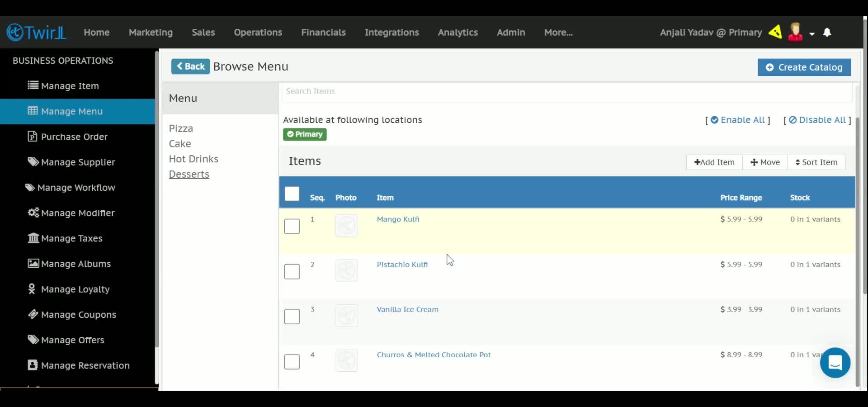The width and height of the screenshot is (868, 407).
Task: Open the Admin menu
Action: 511,32
